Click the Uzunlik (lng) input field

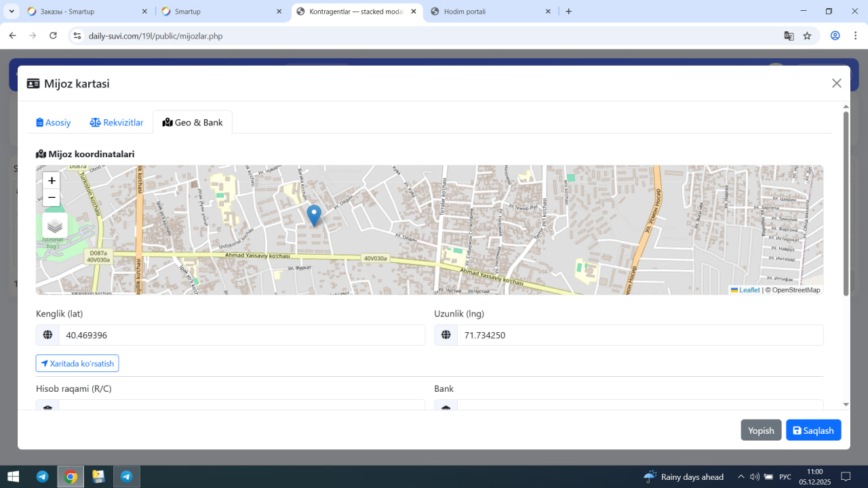tap(639, 335)
